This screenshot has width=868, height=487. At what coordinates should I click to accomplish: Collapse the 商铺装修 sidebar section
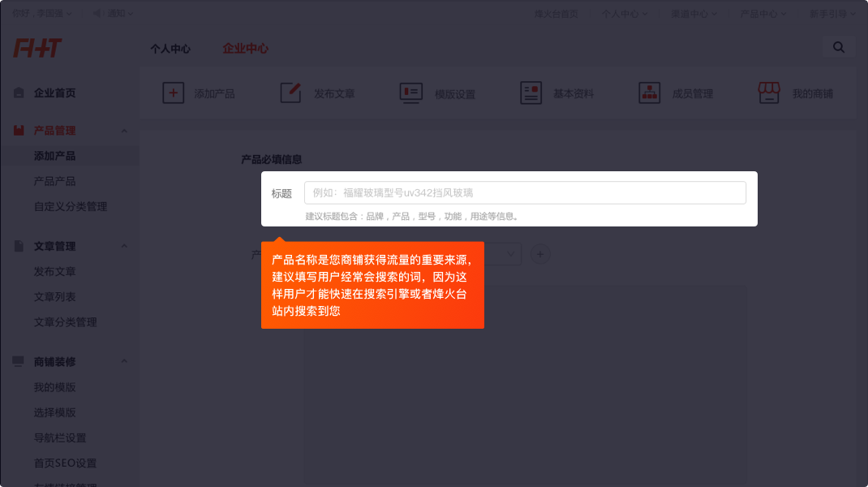tap(124, 362)
